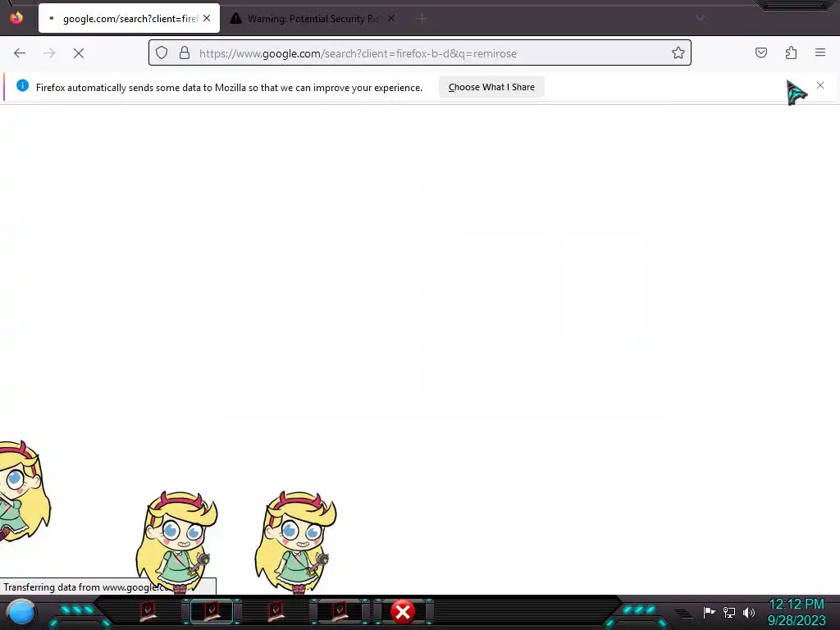Switch to the google.com search tab

tap(129, 18)
